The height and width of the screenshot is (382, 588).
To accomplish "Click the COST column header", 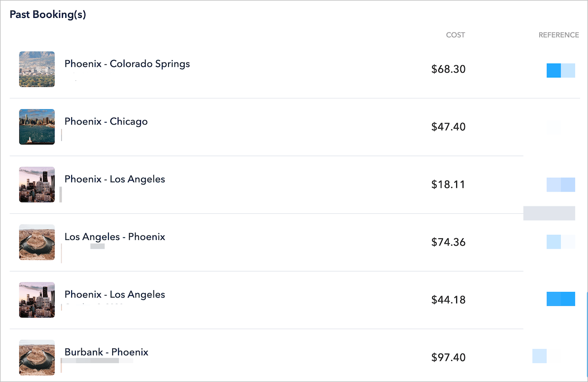I will 455,35.
